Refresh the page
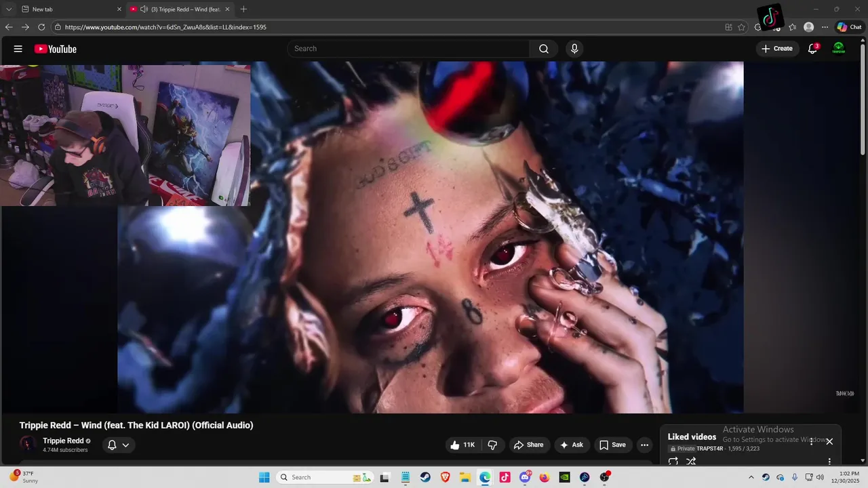The height and width of the screenshot is (488, 868). 41,27
